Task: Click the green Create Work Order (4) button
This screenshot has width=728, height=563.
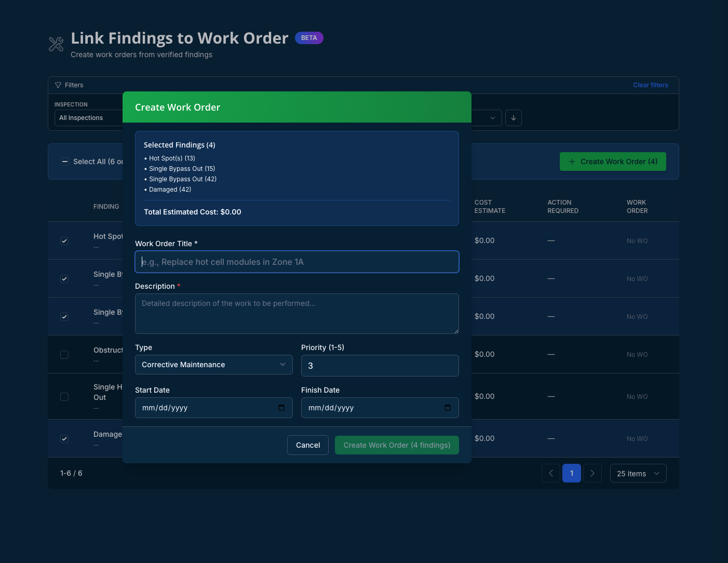Action: pos(613,162)
